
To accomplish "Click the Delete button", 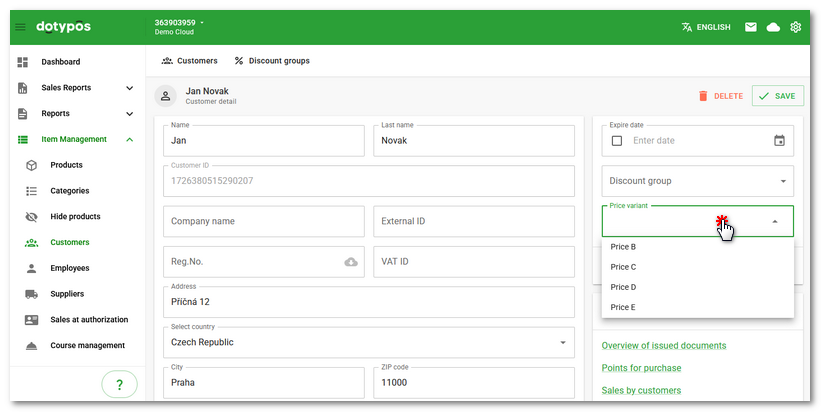I will (720, 96).
